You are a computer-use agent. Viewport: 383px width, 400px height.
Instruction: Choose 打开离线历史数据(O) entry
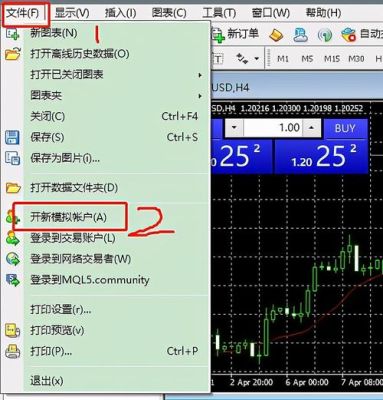pos(117,54)
